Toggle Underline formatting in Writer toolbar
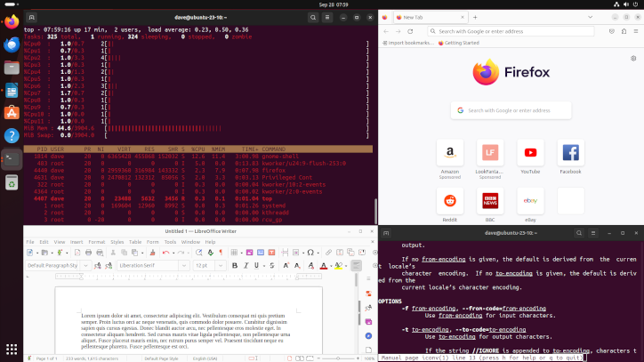The width and height of the screenshot is (644, 362). [258, 265]
